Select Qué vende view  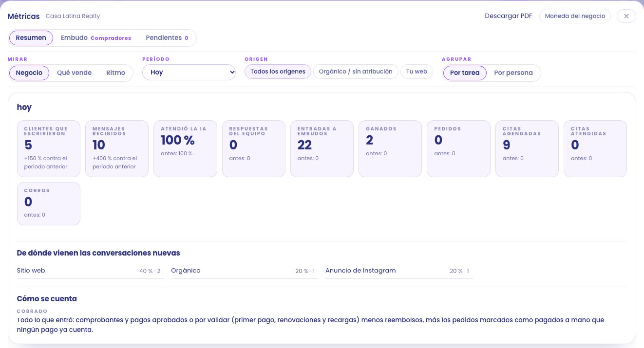pyautogui.click(x=75, y=73)
